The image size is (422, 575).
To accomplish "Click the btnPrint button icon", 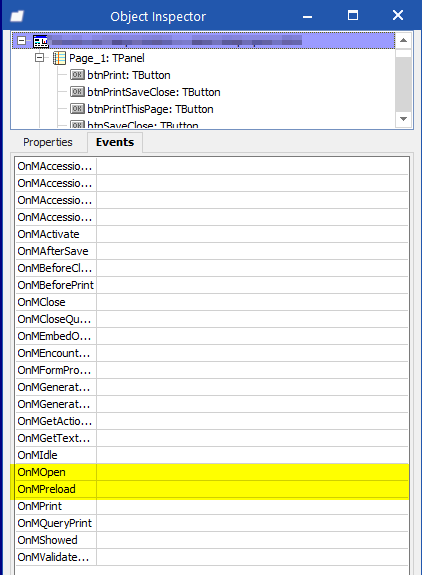I will [x=77, y=75].
